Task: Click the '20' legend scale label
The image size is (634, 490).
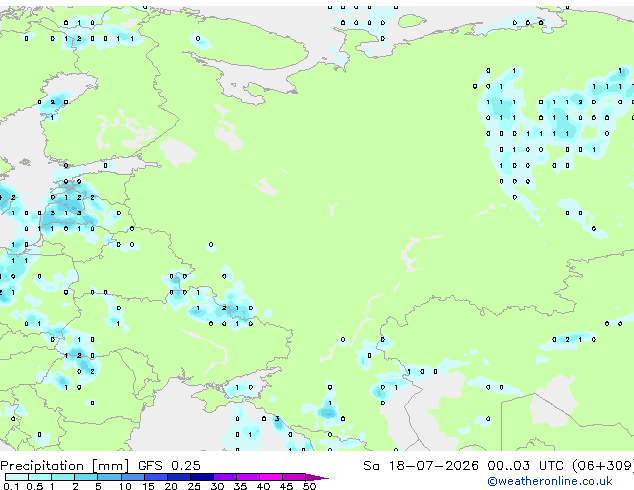Action: click(x=171, y=486)
